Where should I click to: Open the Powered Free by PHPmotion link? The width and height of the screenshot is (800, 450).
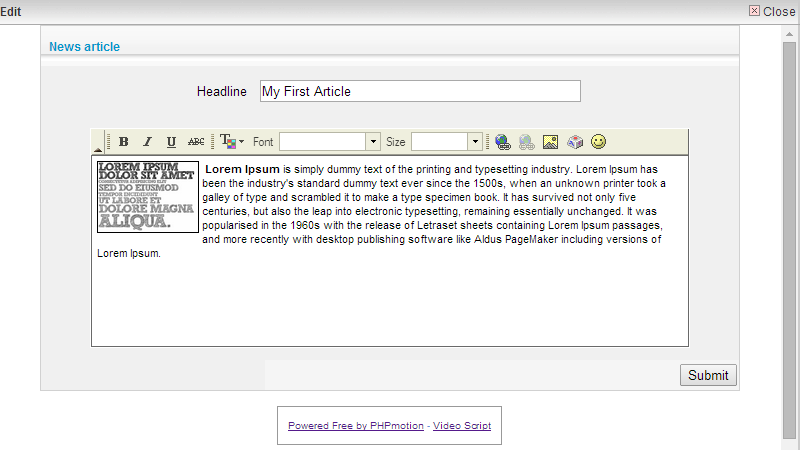click(356, 426)
